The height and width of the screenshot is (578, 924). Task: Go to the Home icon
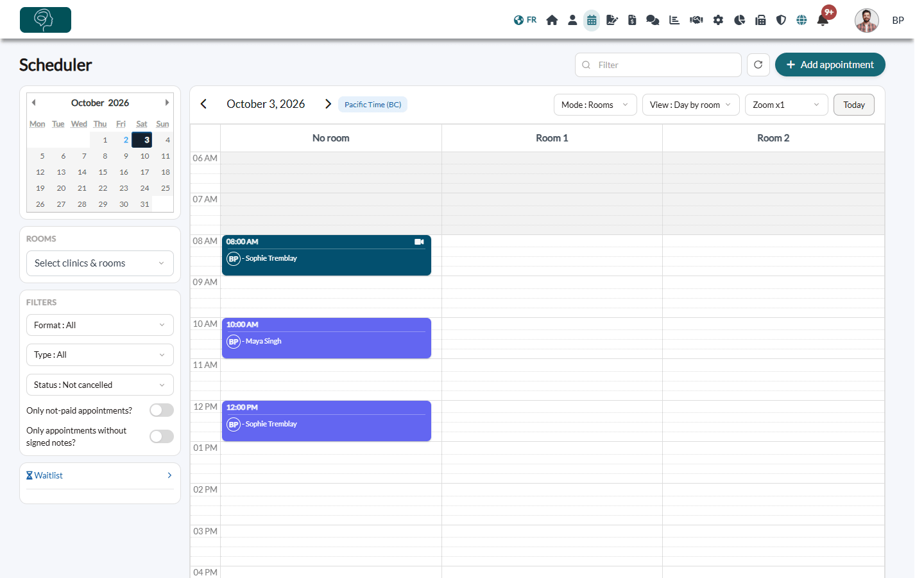tap(552, 20)
